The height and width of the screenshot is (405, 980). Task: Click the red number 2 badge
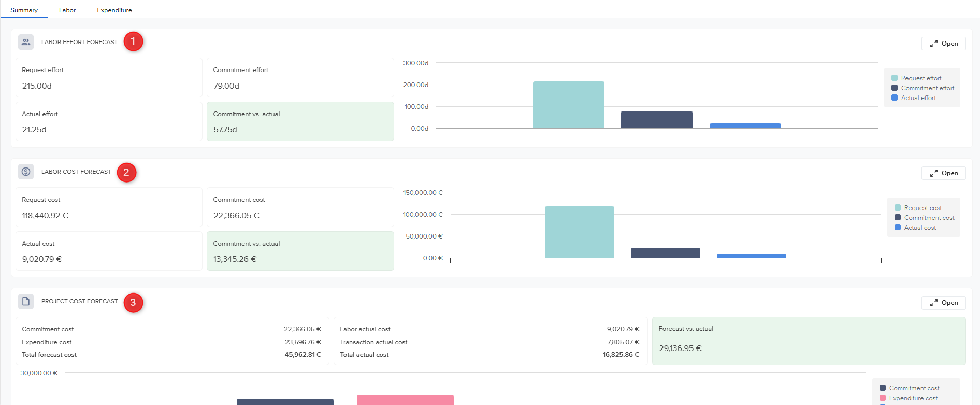point(126,173)
